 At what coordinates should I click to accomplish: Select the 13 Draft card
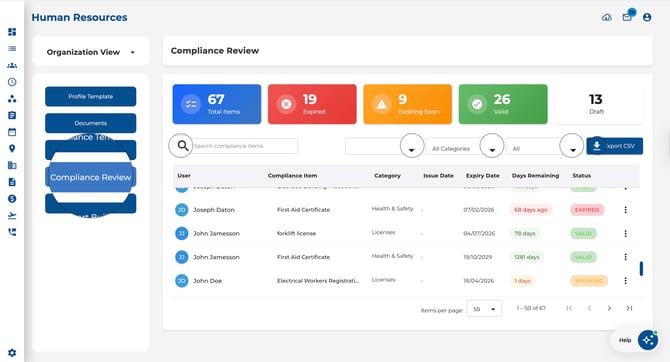point(598,104)
